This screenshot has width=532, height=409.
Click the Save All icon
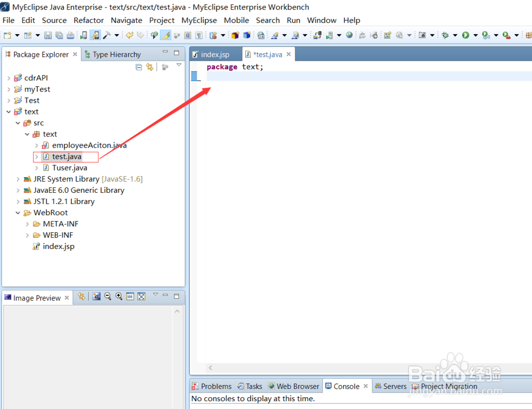(x=59, y=35)
